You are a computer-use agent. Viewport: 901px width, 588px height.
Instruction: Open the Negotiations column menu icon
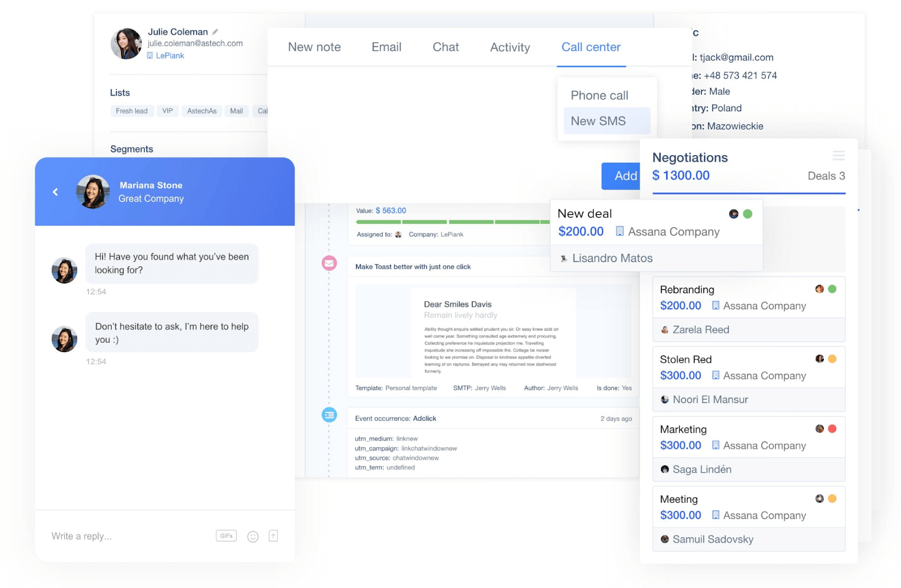tap(838, 155)
